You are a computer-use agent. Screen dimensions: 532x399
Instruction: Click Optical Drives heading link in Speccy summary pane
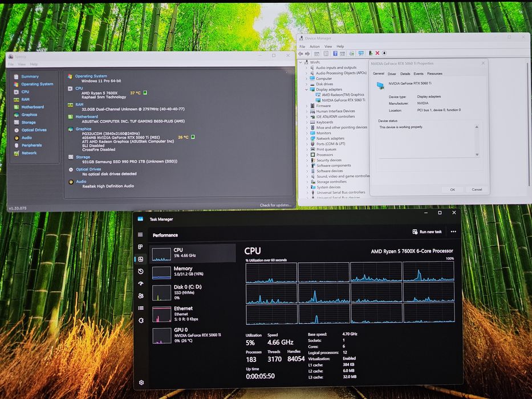pyautogui.click(x=88, y=169)
